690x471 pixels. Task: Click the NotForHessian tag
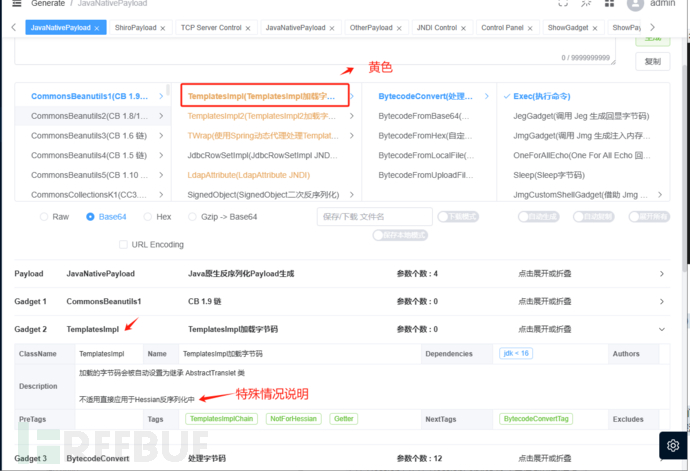point(294,419)
